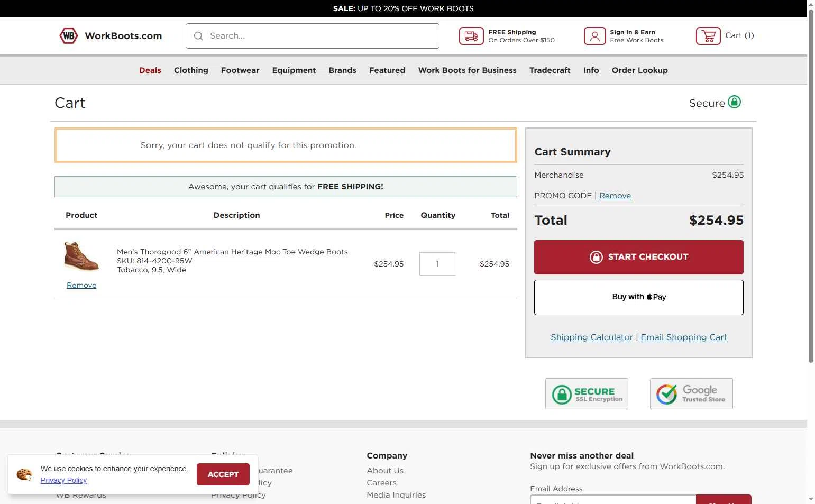This screenshot has width=815, height=504.
Task: Focus the Search input field
Action: point(313,36)
